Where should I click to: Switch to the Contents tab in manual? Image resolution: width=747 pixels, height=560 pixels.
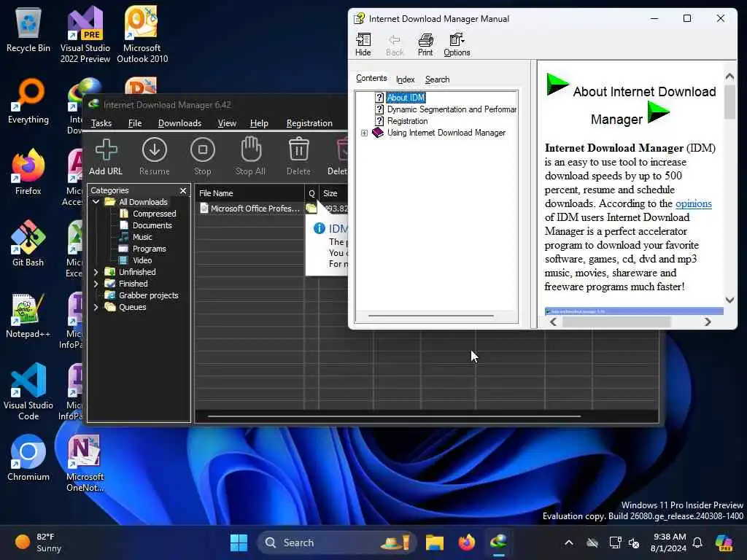pos(371,78)
